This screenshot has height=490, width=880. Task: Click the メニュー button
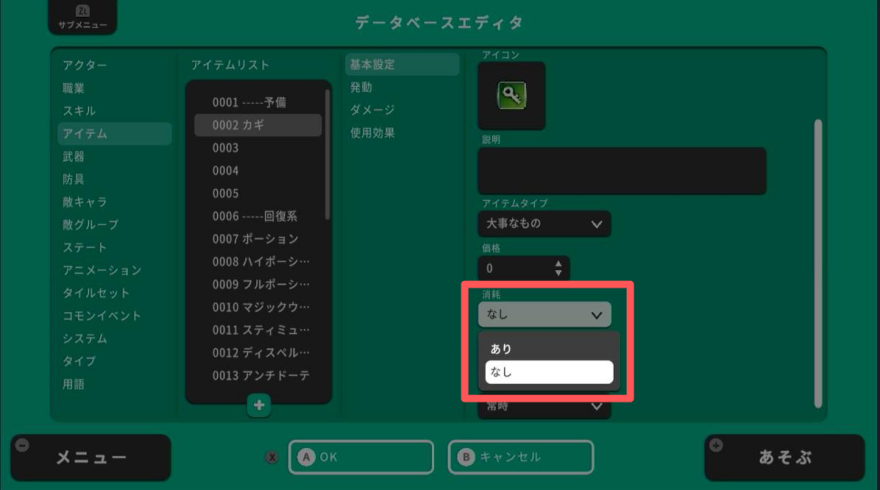click(91, 457)
